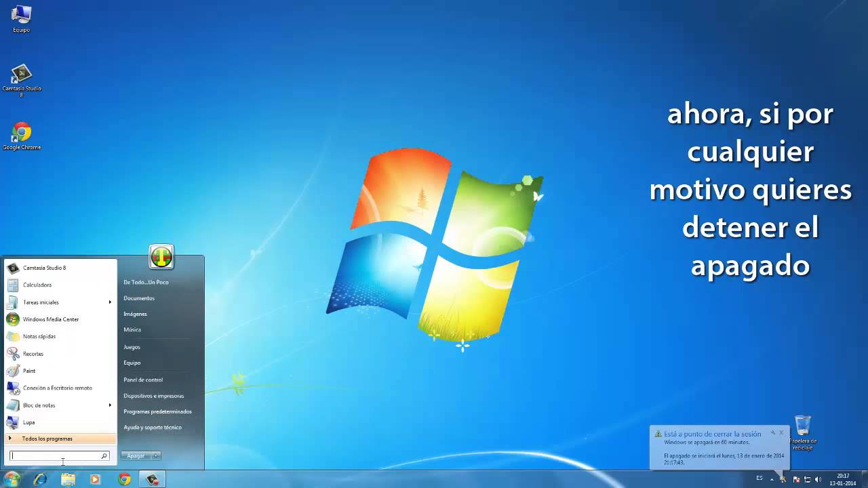Open the Equipo desktop shortcut
The width and height of the screenshot is (868, 488).
[21, 19]
